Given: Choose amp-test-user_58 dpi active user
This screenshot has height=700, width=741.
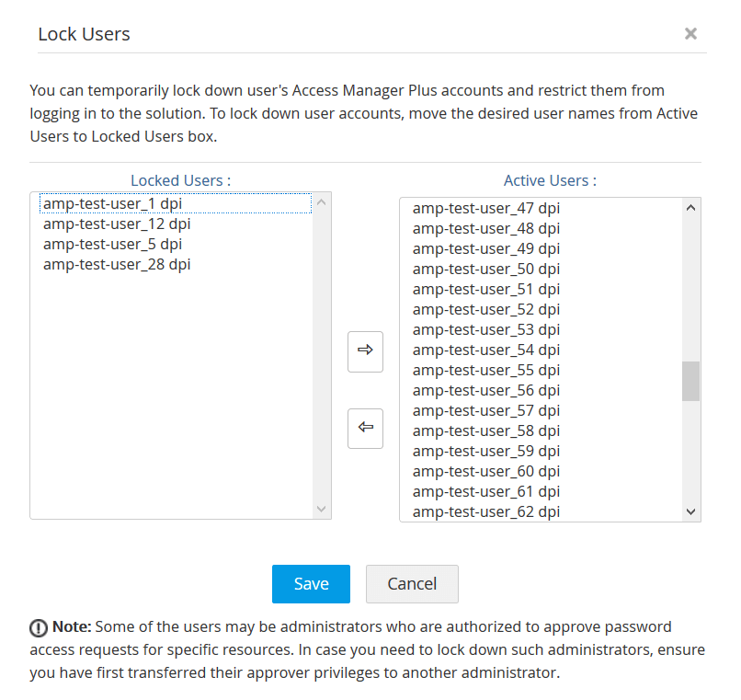Looking at the screenshot, I should (485, 431).
